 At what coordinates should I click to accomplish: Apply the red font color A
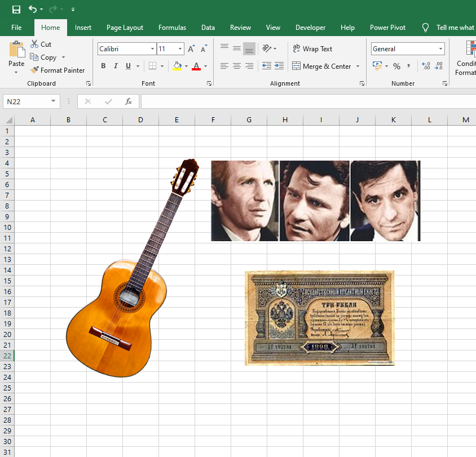pyautogui.click(x=196, y=66)
